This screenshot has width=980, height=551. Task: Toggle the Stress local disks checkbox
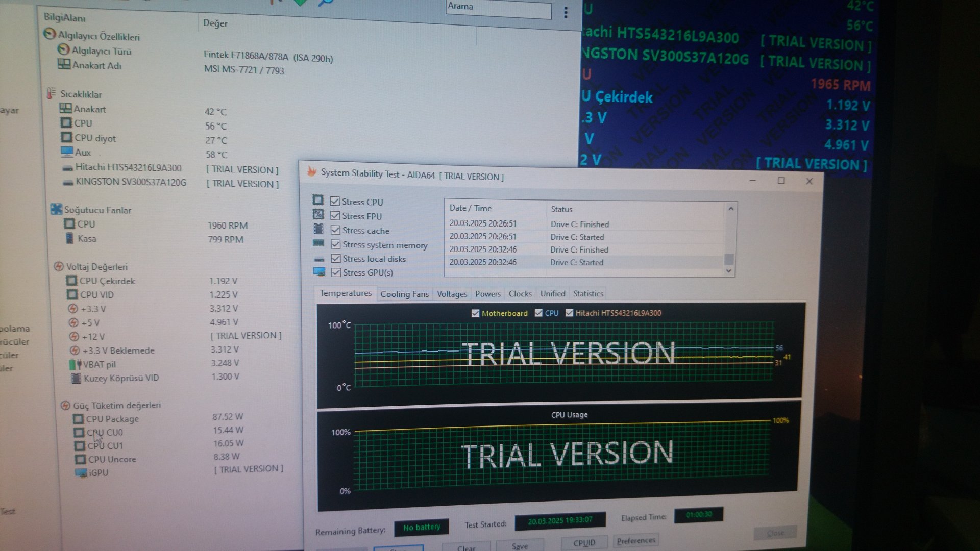click(x=336, y=259)
